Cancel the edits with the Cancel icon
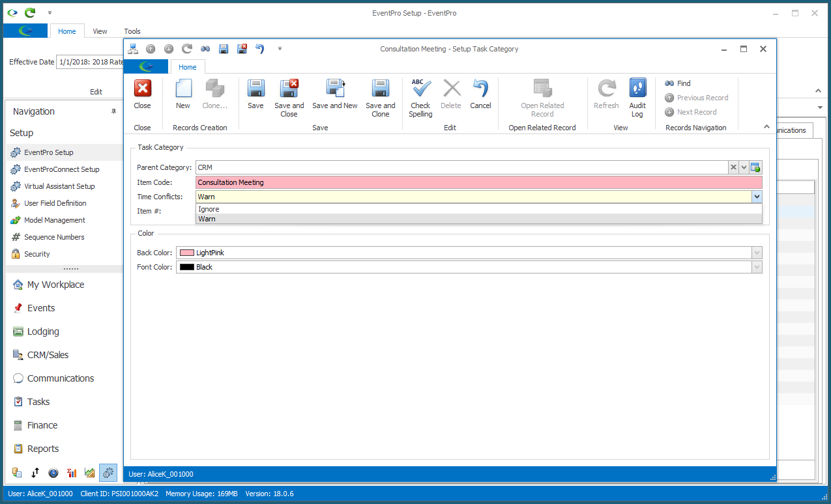This screenshot has width=831, height=504. [480, 88]
